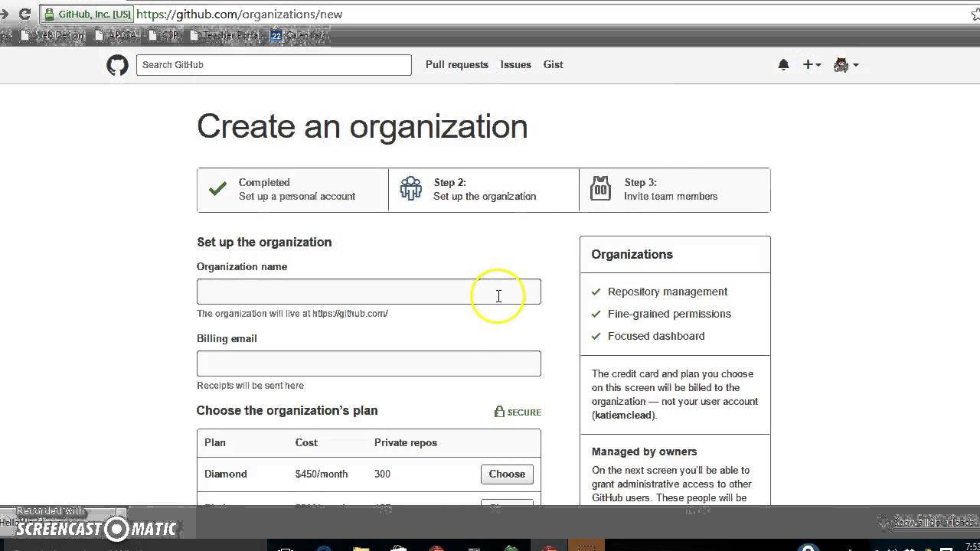Click the 'Create an organization' title
The height and width of the screenshot is (551, 980).
pyautogui.click(x=362, y=126)
